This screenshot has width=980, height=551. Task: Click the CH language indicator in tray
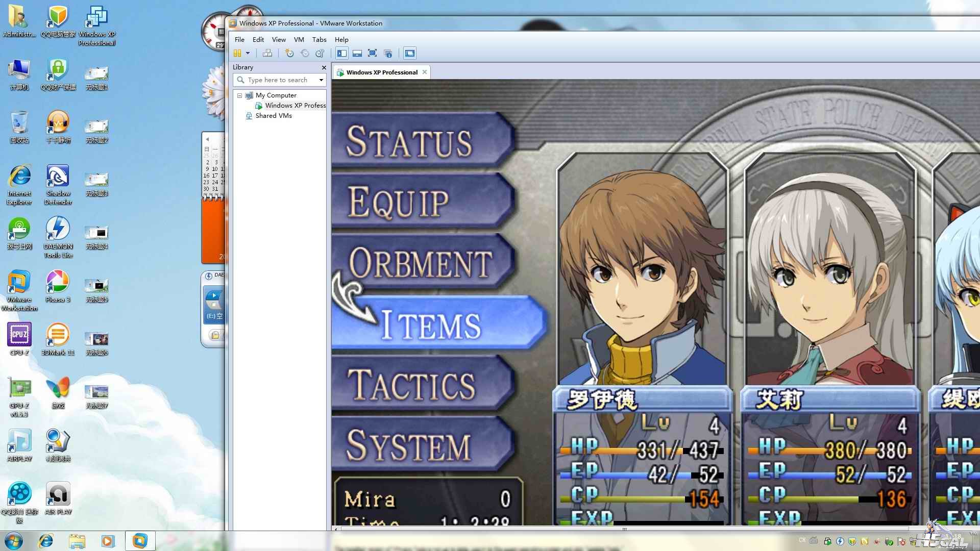pyautogui.click(x=802, y=540)
